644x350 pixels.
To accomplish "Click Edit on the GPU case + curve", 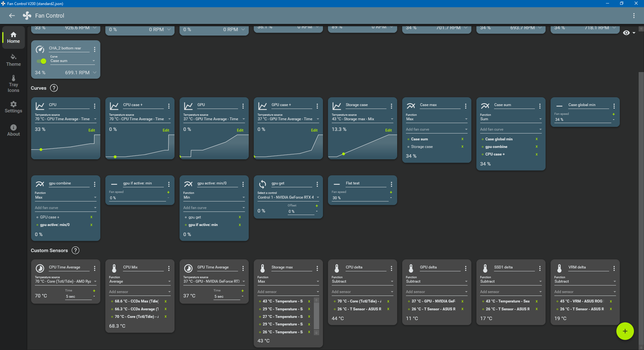I will (x=314, y=130).
